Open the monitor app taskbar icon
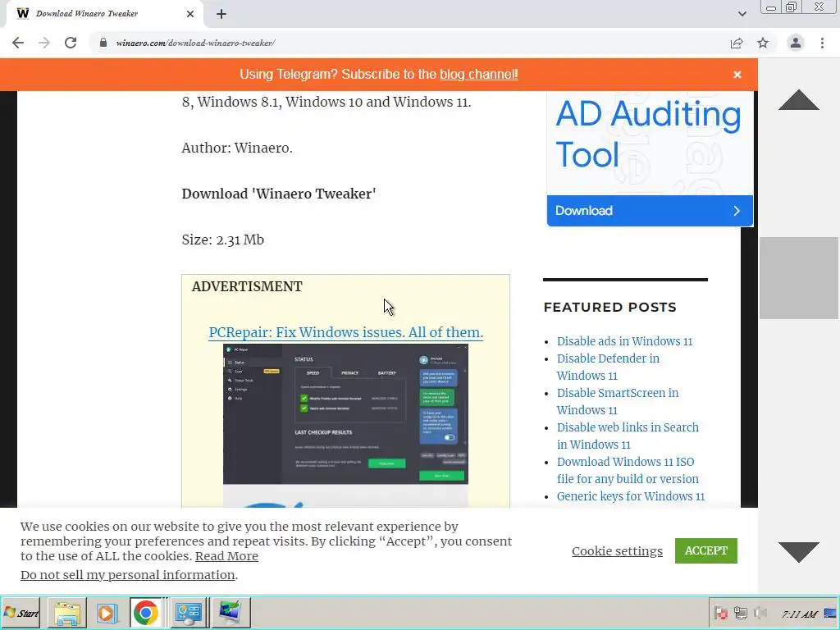 coord(231,613)
